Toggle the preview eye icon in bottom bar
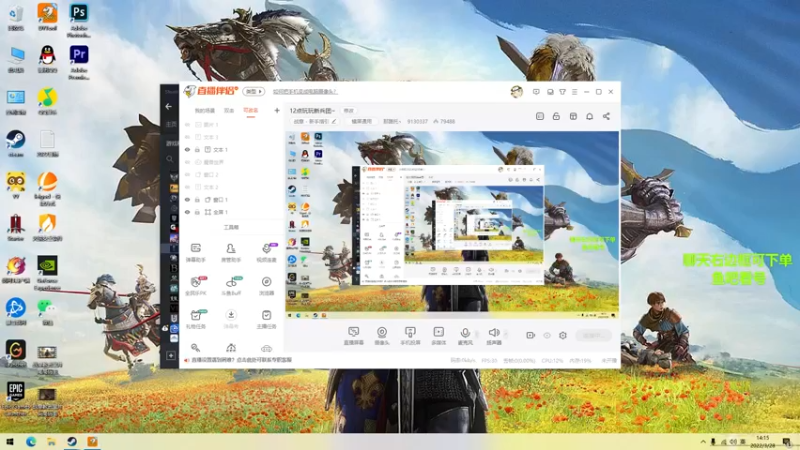 pyautogui.click(x=547, y=335)
